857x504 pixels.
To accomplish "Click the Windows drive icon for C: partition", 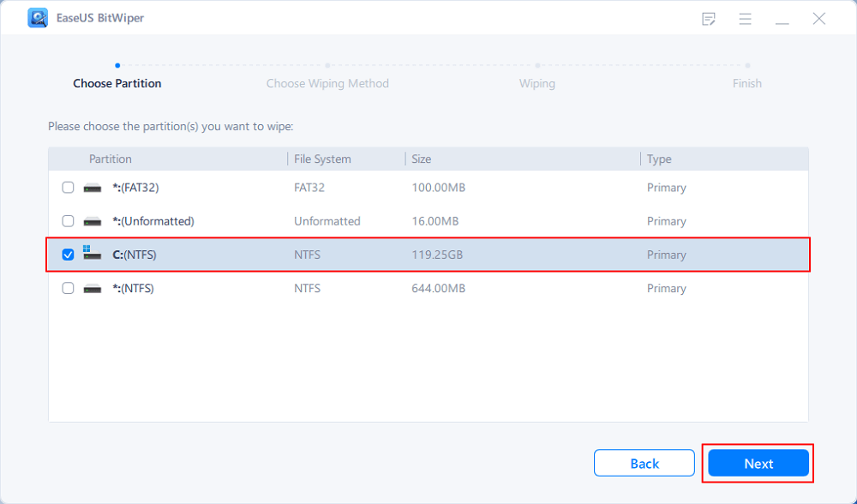I will click(x=92, y=255).
